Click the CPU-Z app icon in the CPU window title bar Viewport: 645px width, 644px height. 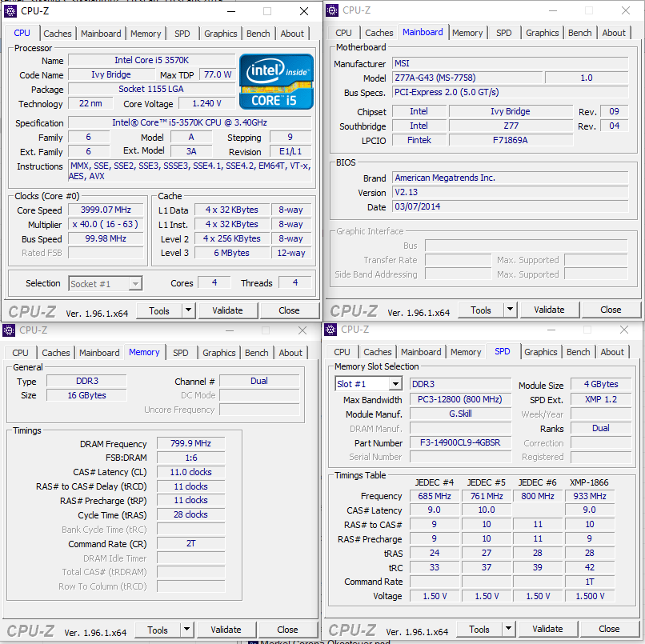pos(10,11)
